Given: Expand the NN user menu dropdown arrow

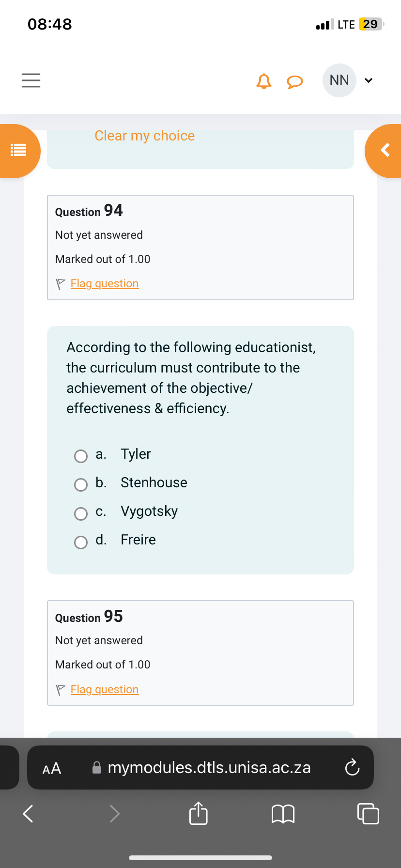Looking at the screenshot, I should (369, 80).
